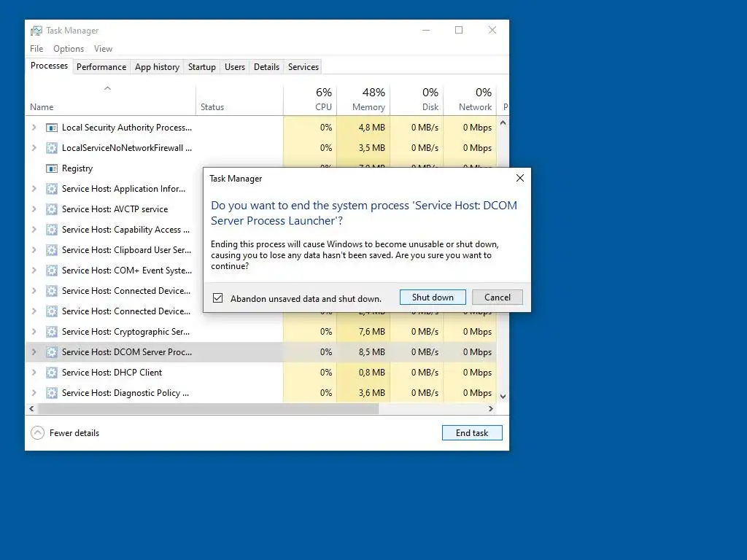The height and width of the screenshot is (560, 747).
Task: Expand Service Host: DCOM Server Proc... row
Action: 34,352
